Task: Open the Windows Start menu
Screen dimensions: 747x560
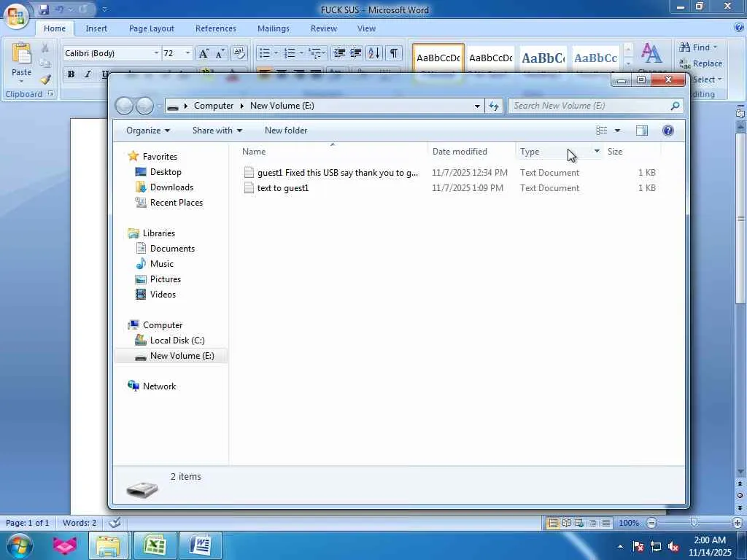Action: 19,545
